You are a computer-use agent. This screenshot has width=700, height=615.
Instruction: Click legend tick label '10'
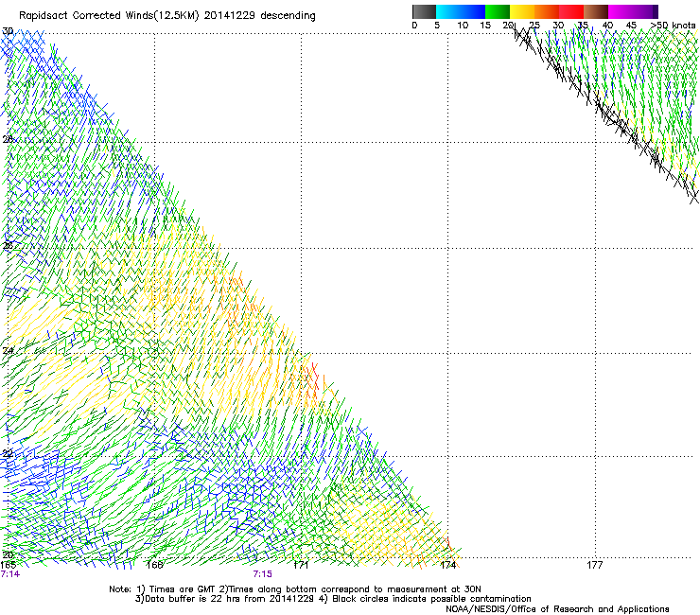coord(463,26)
